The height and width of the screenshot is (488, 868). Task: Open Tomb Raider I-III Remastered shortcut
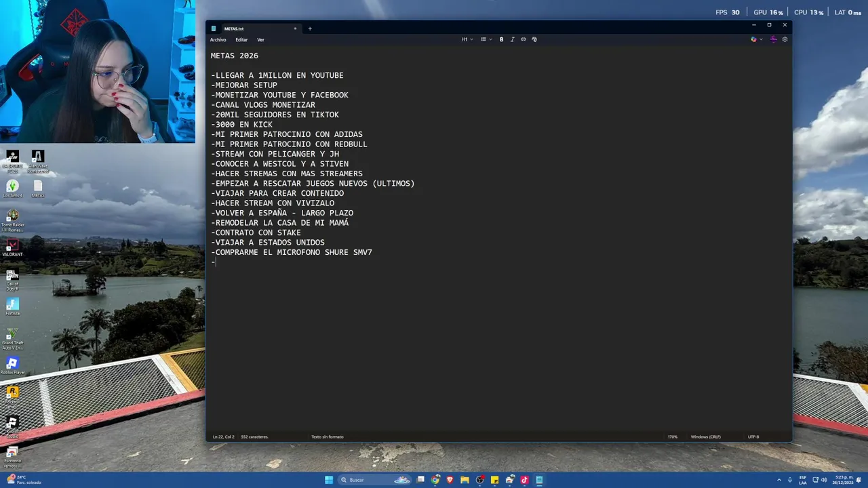click(x=12, y=220)
